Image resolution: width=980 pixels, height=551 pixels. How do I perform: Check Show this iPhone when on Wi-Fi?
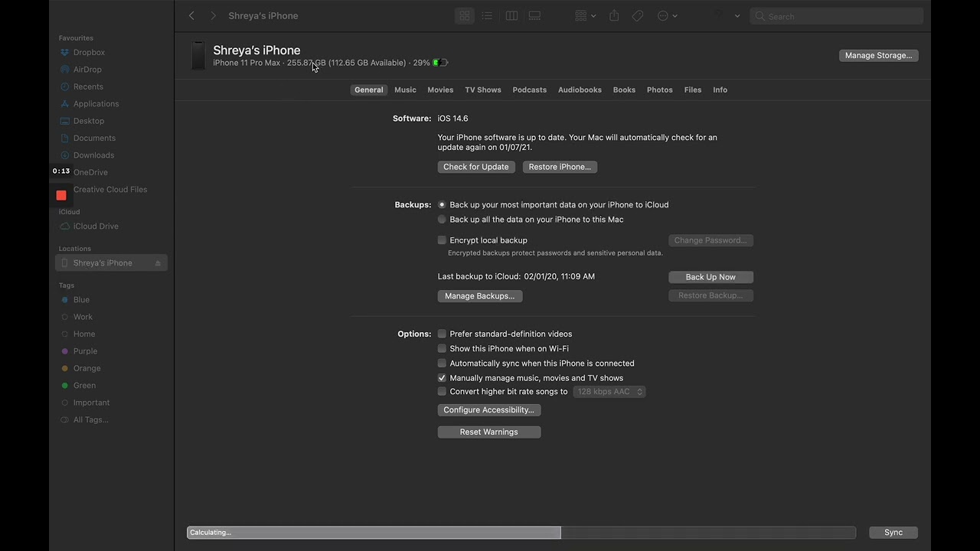(442, 348)
